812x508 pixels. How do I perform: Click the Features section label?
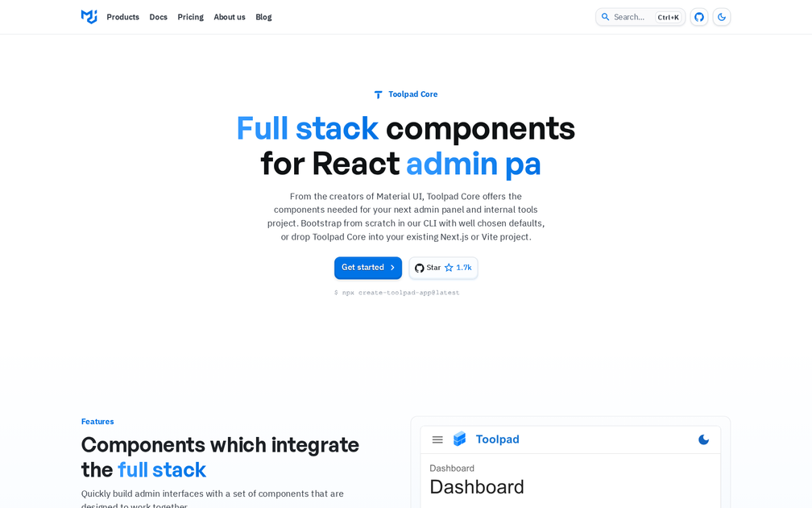97,422
